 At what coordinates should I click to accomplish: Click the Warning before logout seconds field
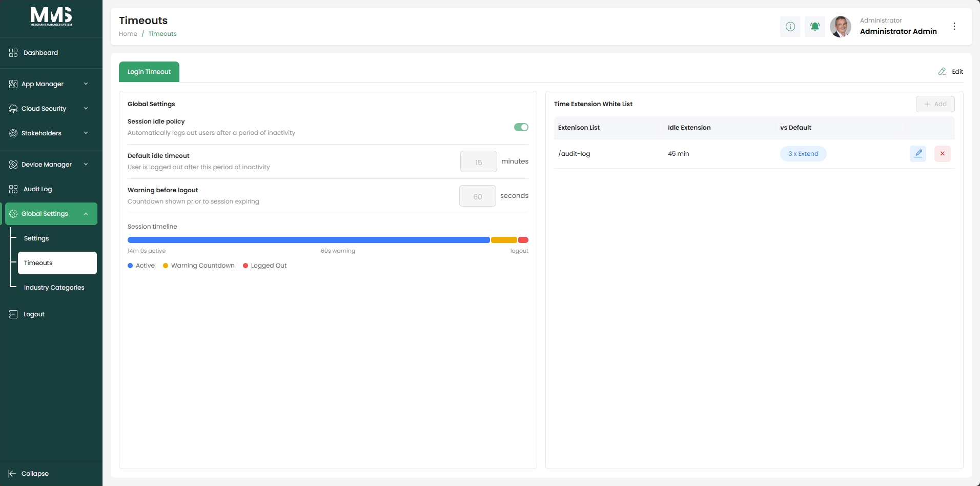[x=478, y=196]
